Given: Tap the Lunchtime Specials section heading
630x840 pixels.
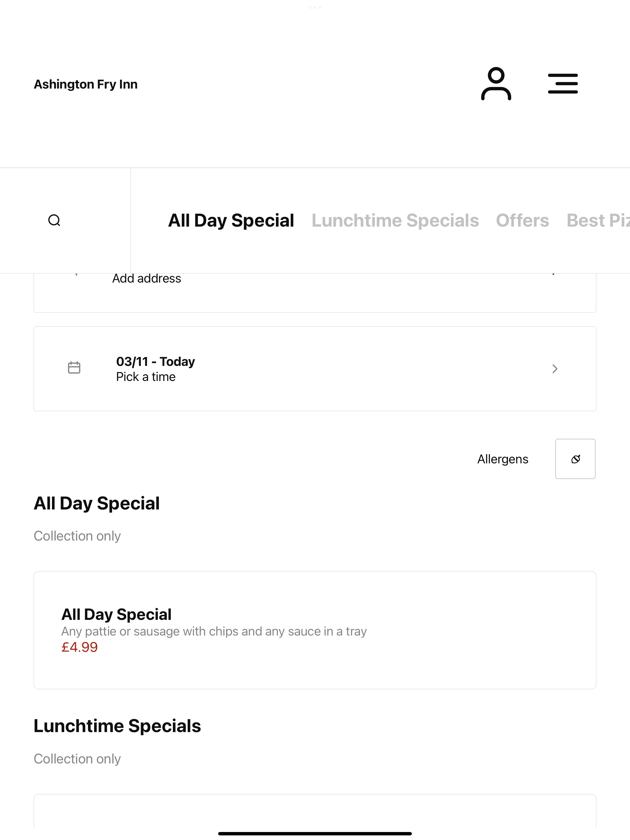Looking at the screenshot, I should [118, 726].
